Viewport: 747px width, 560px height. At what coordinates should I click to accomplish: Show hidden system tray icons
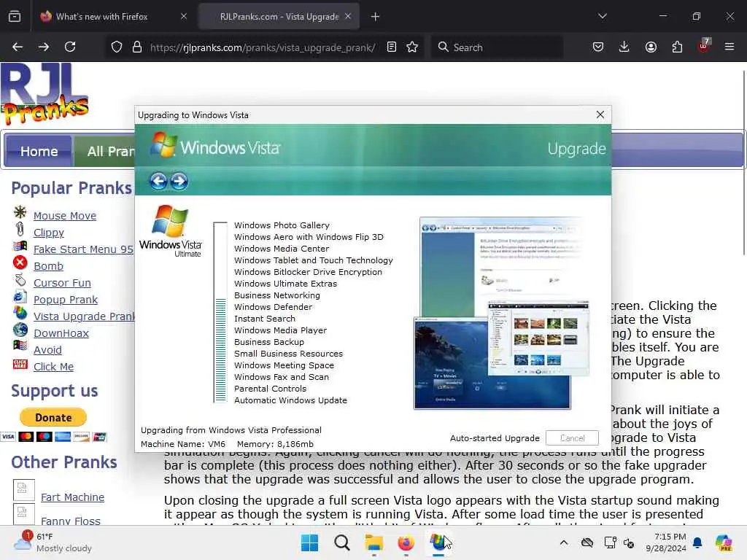point(564,542)
